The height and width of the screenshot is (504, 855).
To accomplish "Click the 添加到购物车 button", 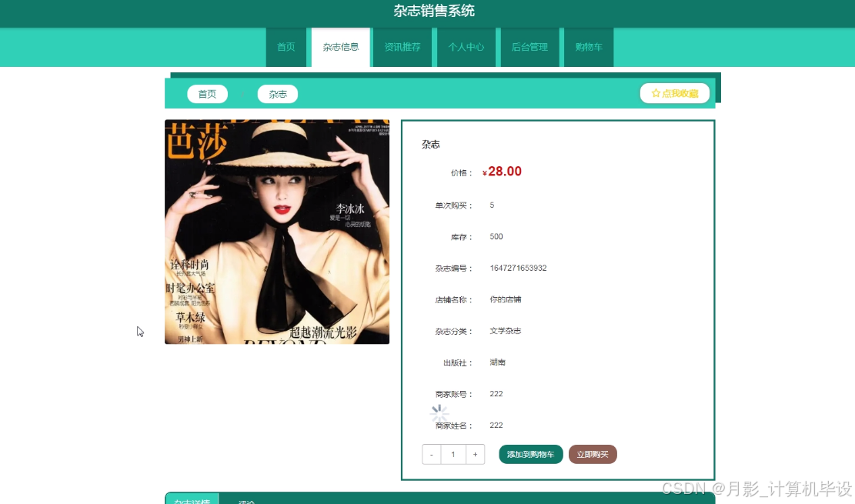I will pos(530,454).
